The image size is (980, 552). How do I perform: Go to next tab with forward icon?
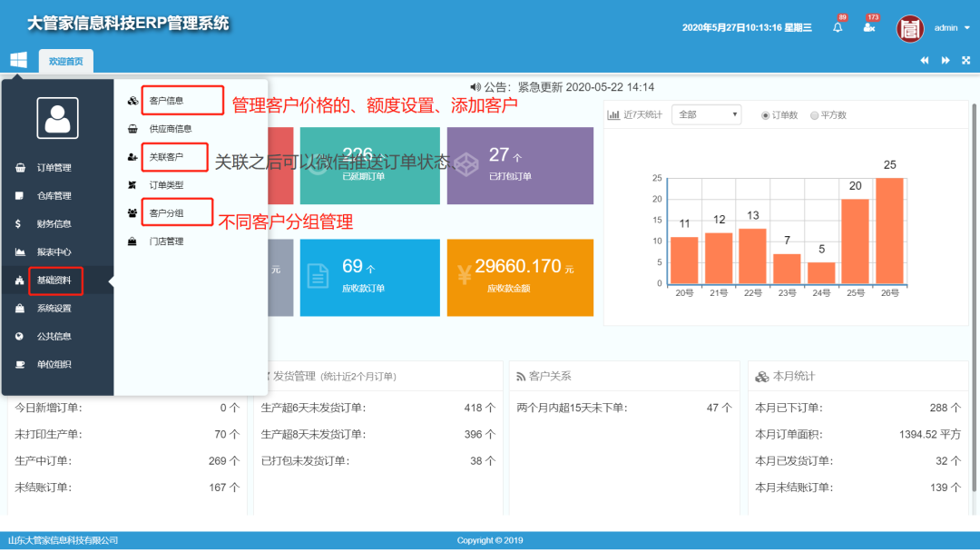coord(946,61)
